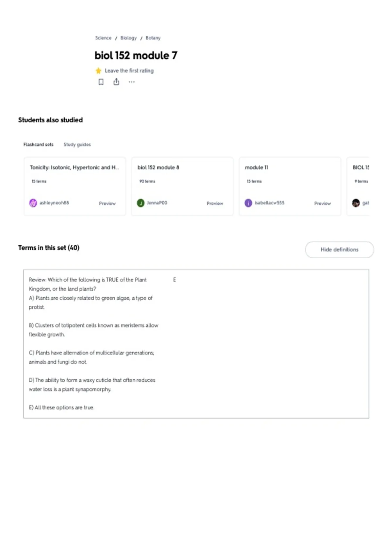
Task: Preview the biol 152 module 8 set
Action: [x=215, y=203]
